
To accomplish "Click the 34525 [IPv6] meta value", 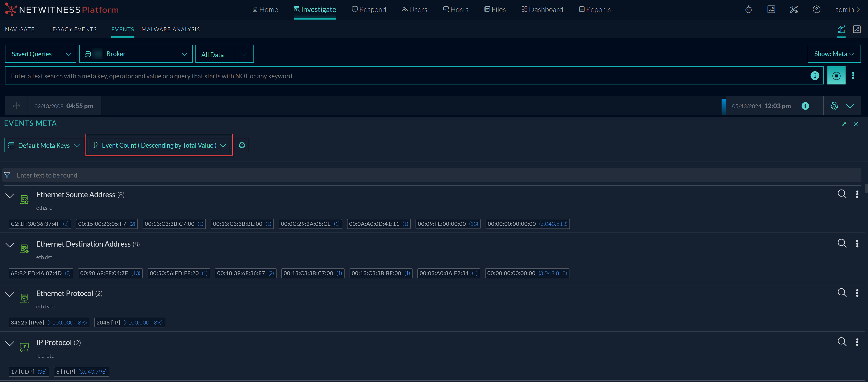I will click(x=27, y=322).
